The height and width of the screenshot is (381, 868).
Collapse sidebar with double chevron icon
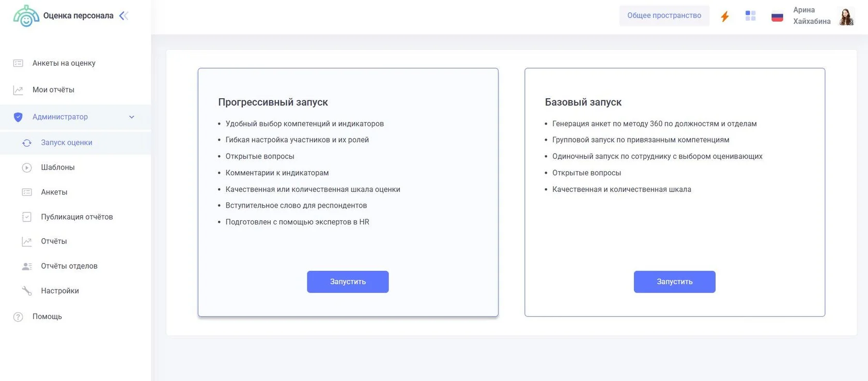click(x=123, y=16)
